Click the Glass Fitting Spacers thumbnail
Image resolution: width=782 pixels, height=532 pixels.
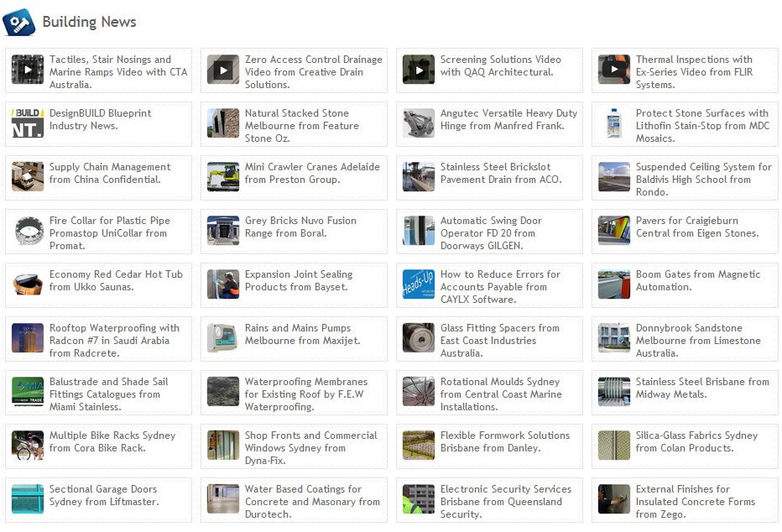point(419,337)
